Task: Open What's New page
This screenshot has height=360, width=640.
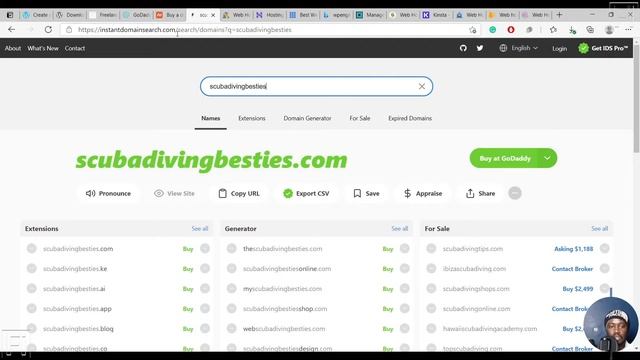Action: [43, 48]
